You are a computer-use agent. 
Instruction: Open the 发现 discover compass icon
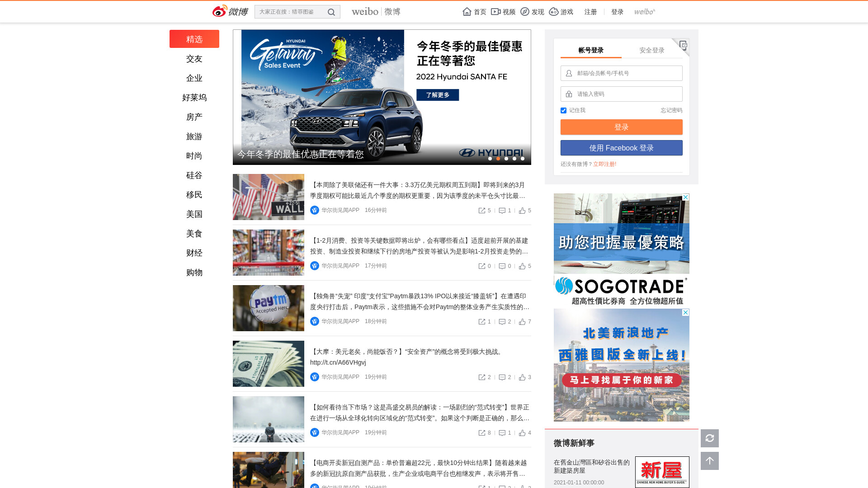pyautogui.click(x=525, y=12)
